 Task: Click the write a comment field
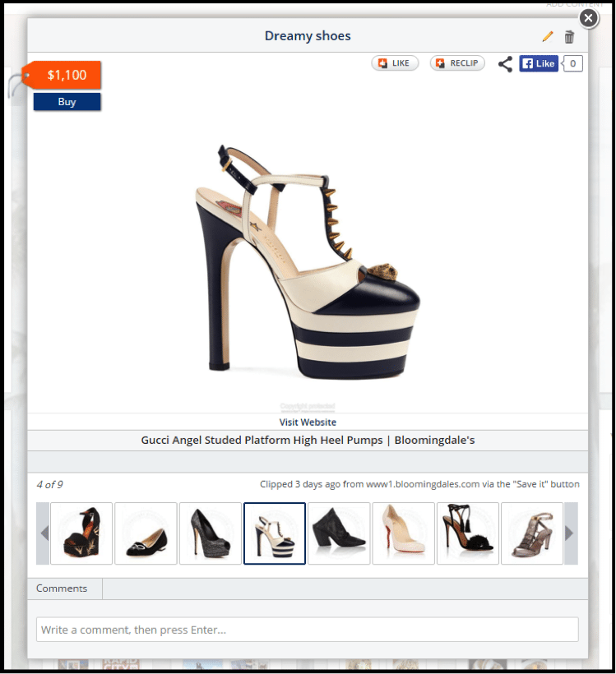(x=307, y=630)
